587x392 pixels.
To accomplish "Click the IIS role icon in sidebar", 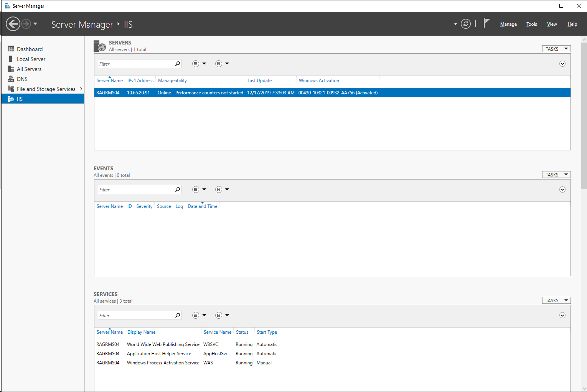I will coord(11,99).
